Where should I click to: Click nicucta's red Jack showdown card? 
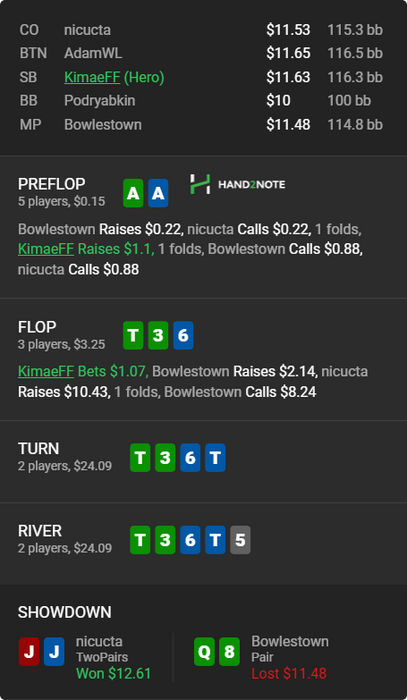[x=29, y=652]
